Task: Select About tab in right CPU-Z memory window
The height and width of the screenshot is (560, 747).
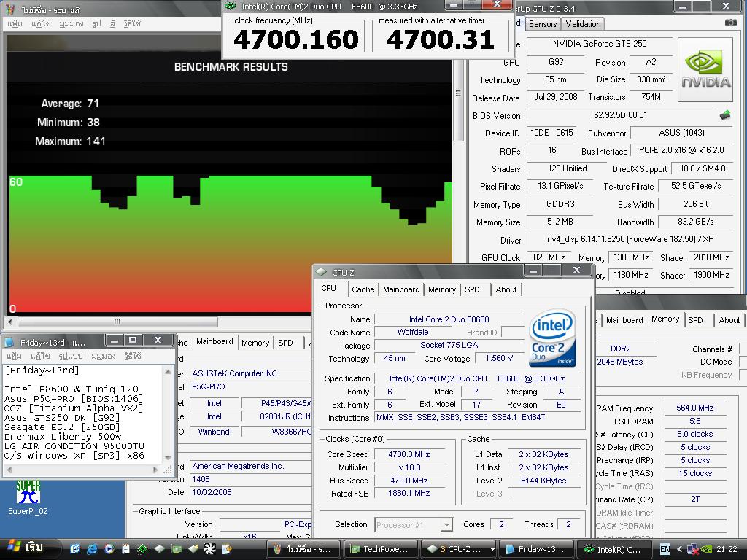Action: (x=729, y=320)
